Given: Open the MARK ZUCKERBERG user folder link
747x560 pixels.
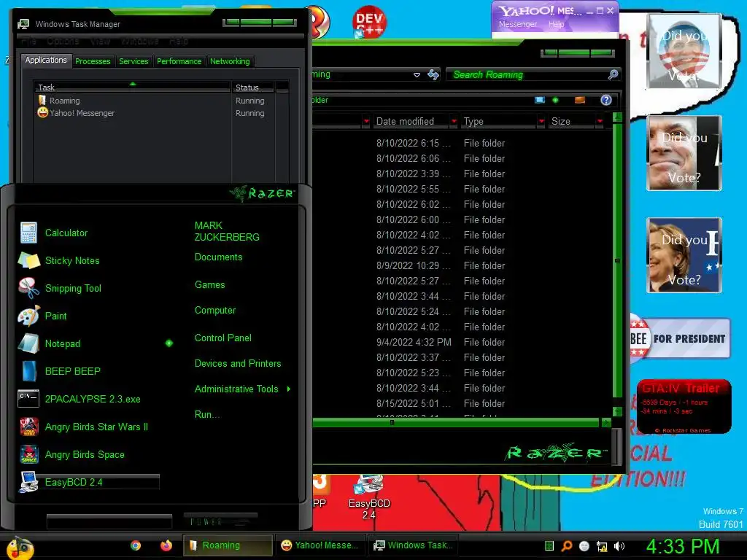Looking at the screenshot, I should [227, 231].
